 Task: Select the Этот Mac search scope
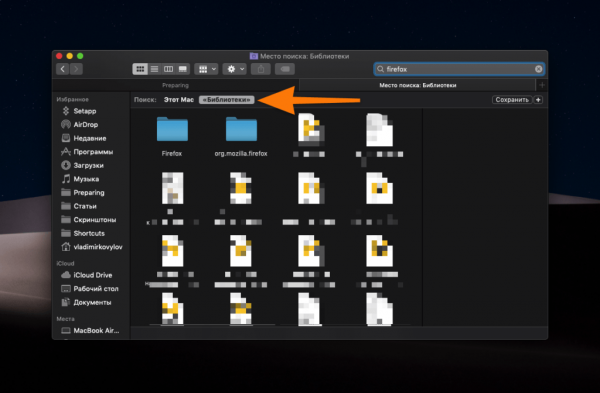[179, 99]
